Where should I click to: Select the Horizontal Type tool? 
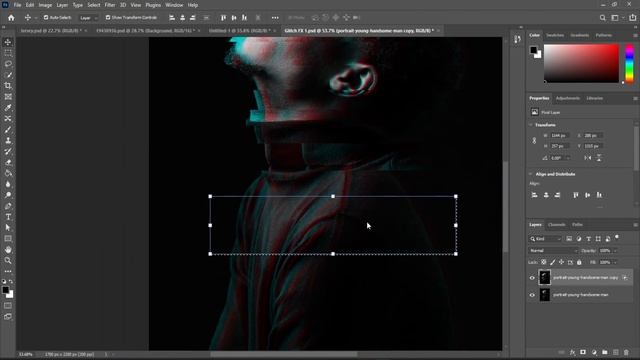coord(8,217)
